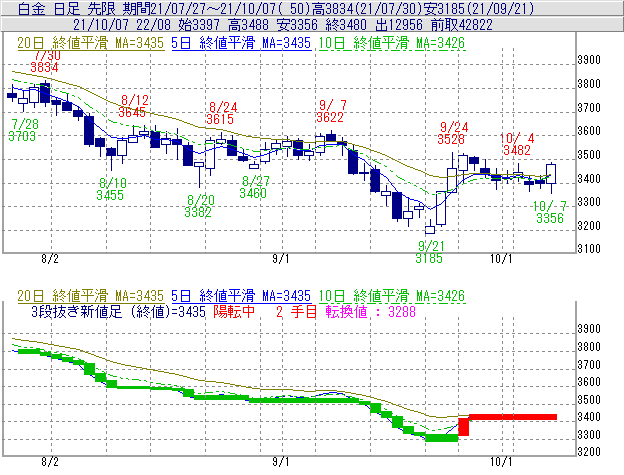Click the magenta 転換値 : 3288 text
Screen dimensions: 624x475
370,311
